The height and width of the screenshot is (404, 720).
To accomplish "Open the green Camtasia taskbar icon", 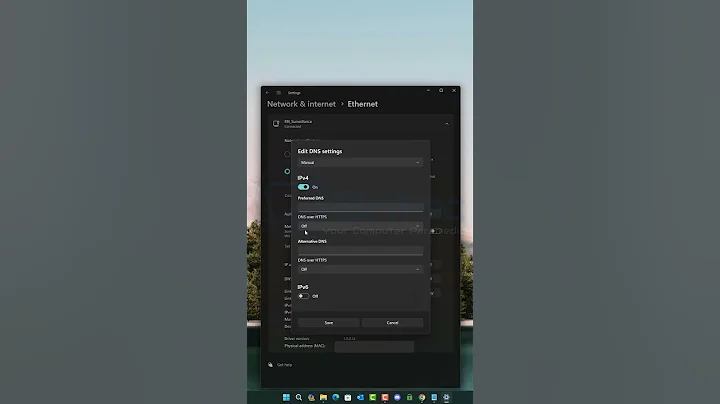I will click(372, 398).
